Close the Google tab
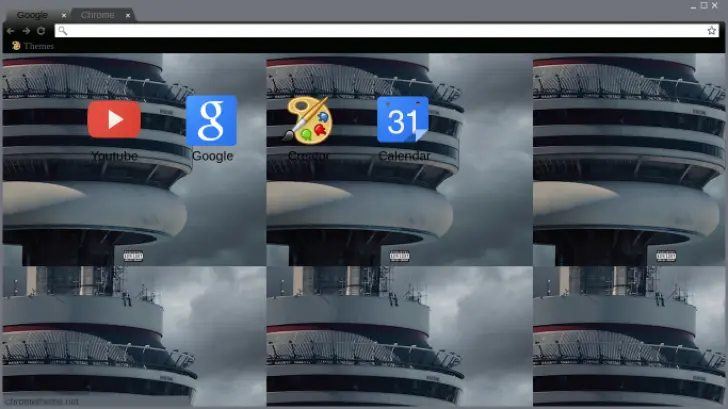The height and width of the screenshot is (409, 728). click(x=64, y=16)
